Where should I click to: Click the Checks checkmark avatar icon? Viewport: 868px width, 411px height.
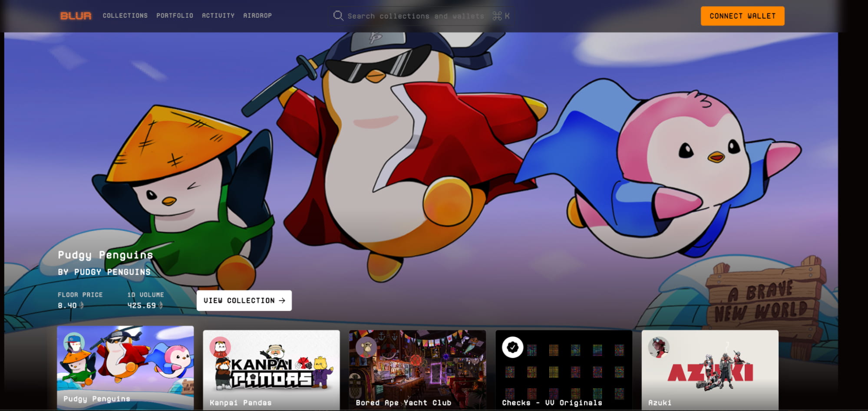pos(512,347)
